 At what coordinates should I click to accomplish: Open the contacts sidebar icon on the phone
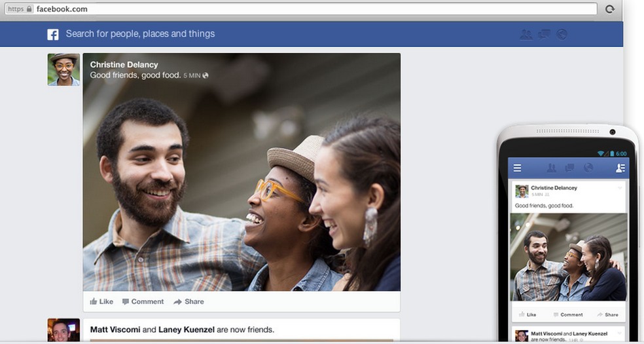(x=620, y=168)
